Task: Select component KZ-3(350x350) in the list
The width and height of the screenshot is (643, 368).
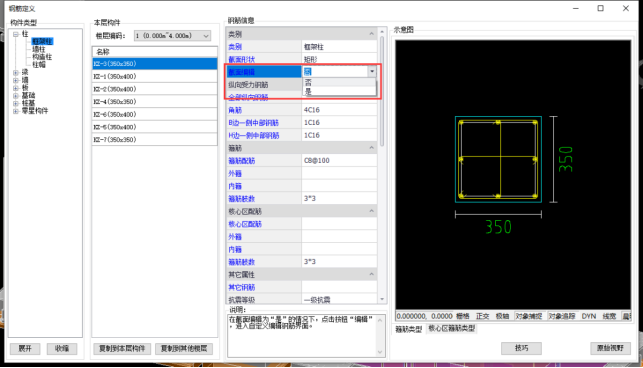Action: 155,64
